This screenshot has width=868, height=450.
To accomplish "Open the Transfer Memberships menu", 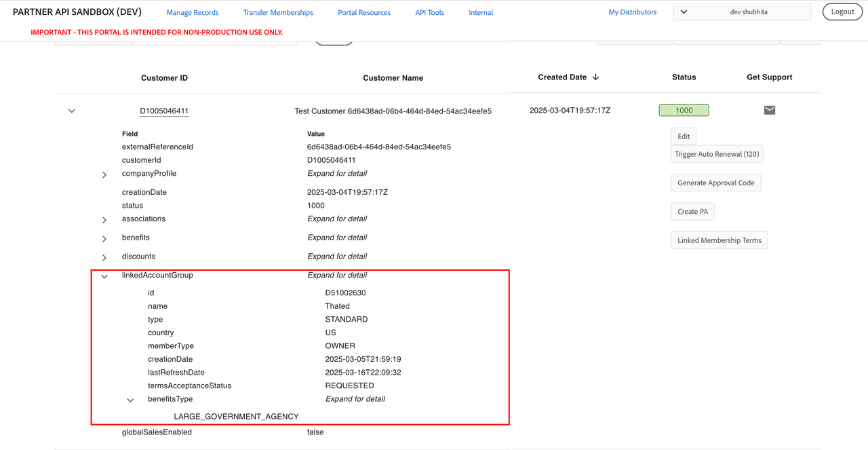I will click(x=278, y=12).
